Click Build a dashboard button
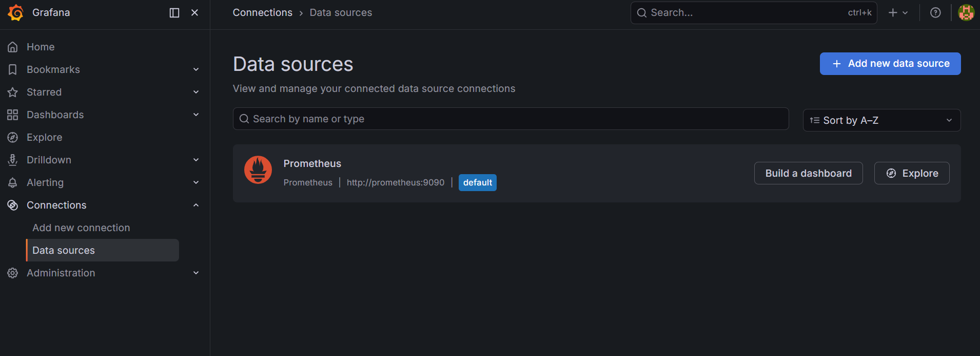The height and width of the screenshot is (356, 980). pos(809,173)
